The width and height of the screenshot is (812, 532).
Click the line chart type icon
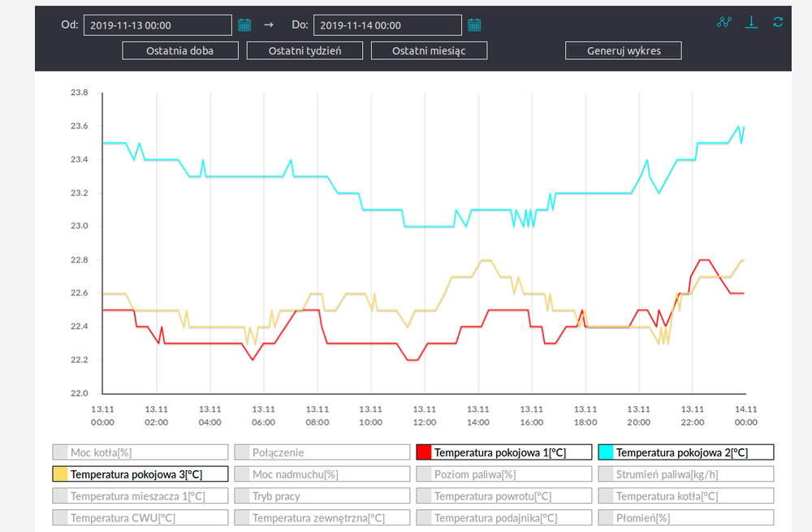click(724, 23)
